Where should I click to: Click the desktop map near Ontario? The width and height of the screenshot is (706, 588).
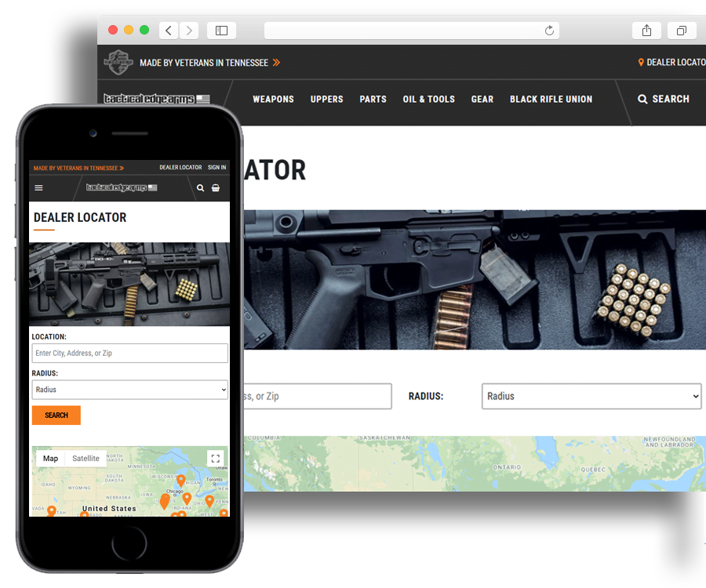507,467
